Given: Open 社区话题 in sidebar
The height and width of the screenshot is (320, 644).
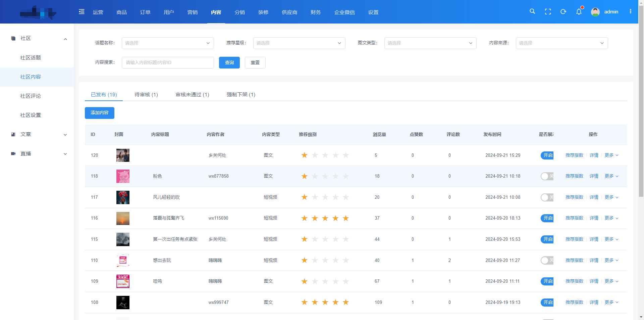Looking at the screenshot, I should tap(31, 58).
